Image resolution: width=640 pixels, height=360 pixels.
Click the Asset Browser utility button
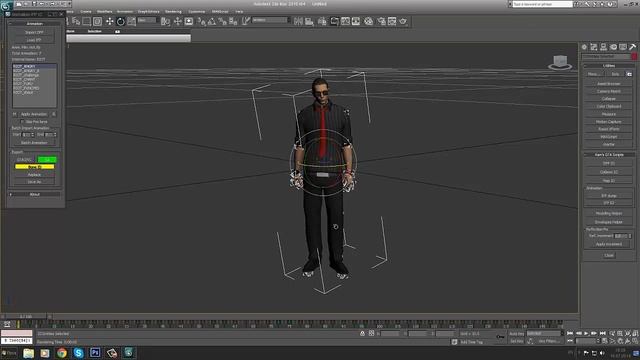click(609, 84)
